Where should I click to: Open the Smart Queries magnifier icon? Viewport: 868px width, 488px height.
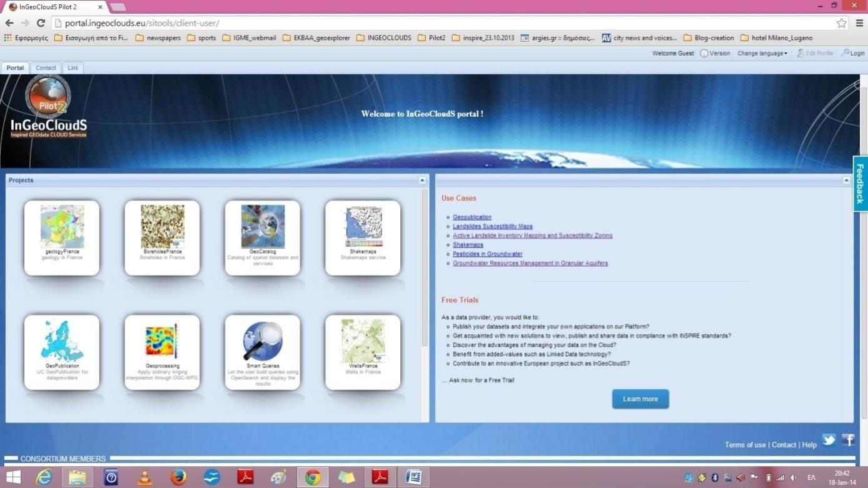263,341
